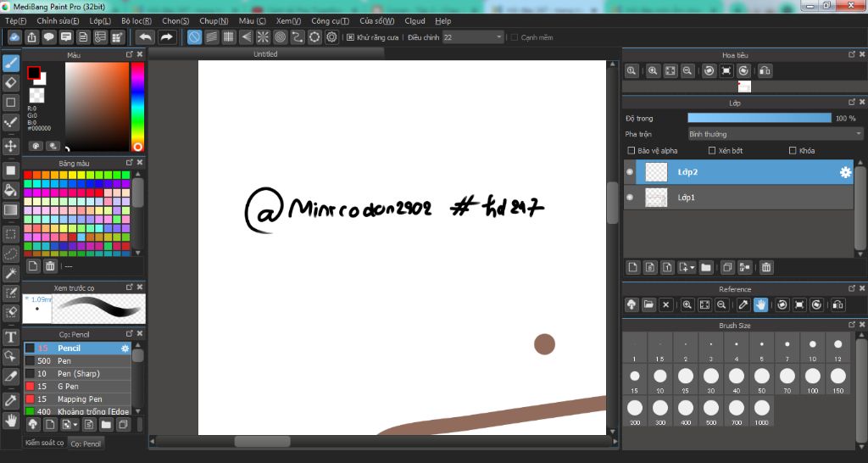Select the Text tool

(x=10, y=337)
